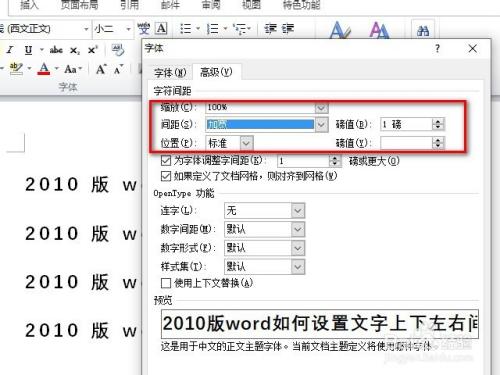500x375 pixels.
Task: Adjust the position 磅值(Y) spinner arrows
Action: (438, 143)
